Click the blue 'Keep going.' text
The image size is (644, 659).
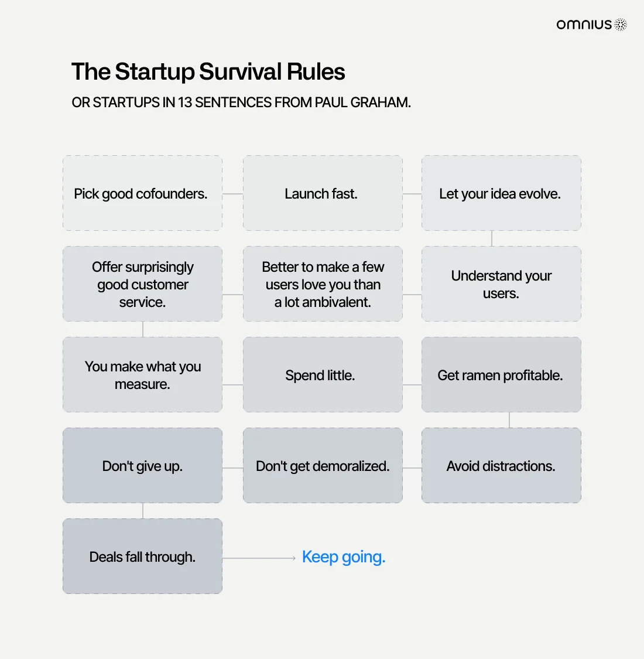pos(344,557)
